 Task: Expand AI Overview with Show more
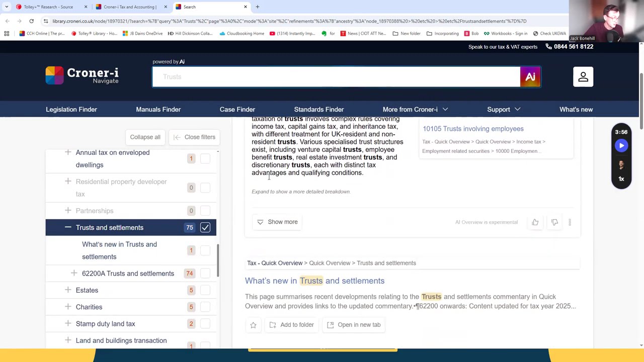278,222
